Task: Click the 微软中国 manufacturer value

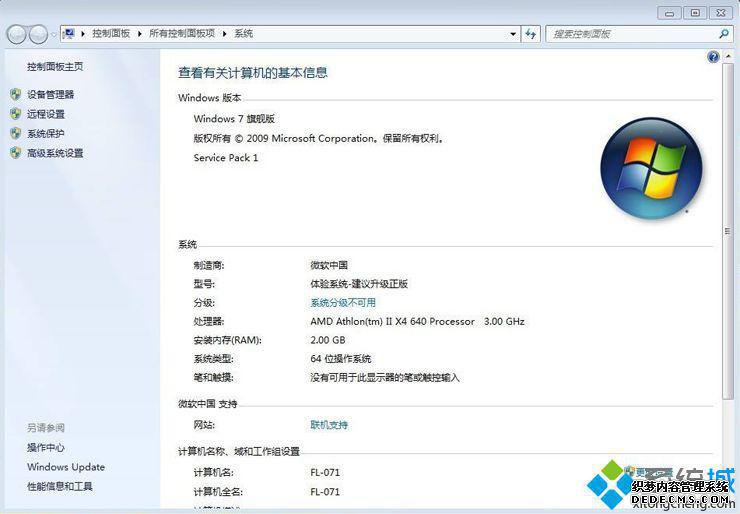Action: click(x=329, y=265)
